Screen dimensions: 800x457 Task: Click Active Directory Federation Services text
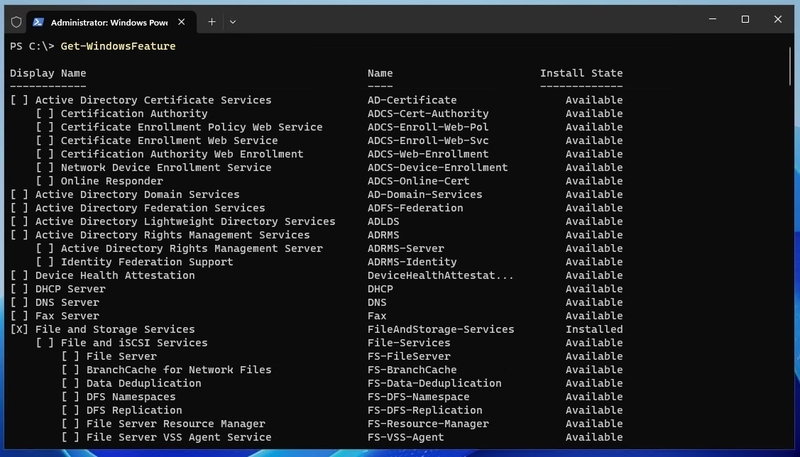[x=150, y=208]
